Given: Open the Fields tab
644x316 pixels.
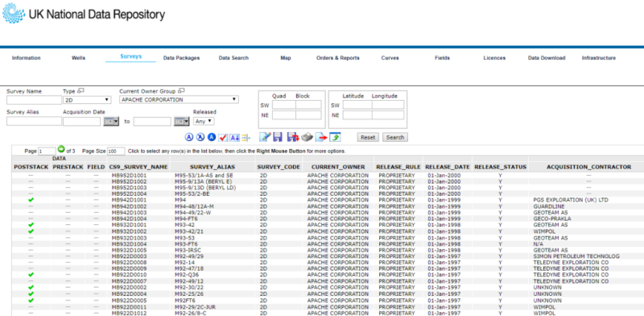Looking at the screenshot, I should [x=442, y=58].
